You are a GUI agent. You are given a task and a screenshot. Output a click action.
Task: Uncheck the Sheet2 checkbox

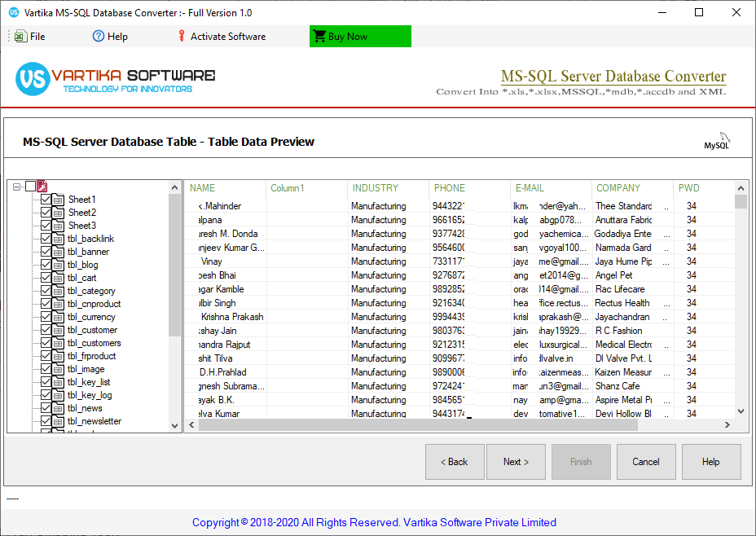tap(46, 212)
